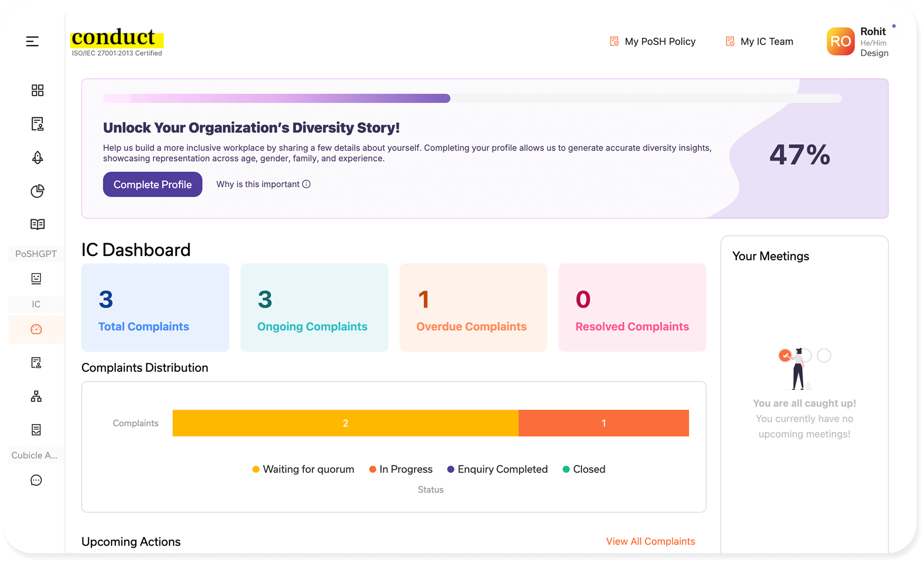Open the org hierarchy icon in sidebar
The height and width of the screenshot is (563, 924).
click(36, 397)
